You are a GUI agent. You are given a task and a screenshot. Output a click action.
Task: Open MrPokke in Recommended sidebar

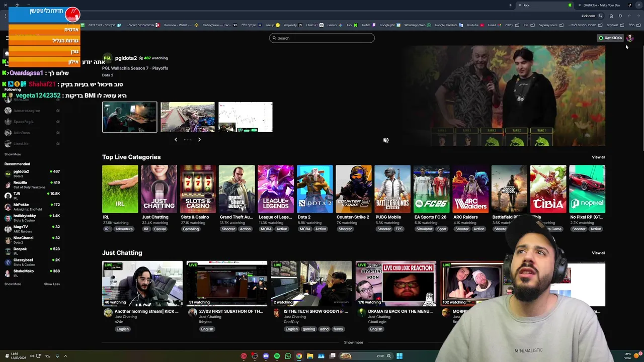coord(32,207)
